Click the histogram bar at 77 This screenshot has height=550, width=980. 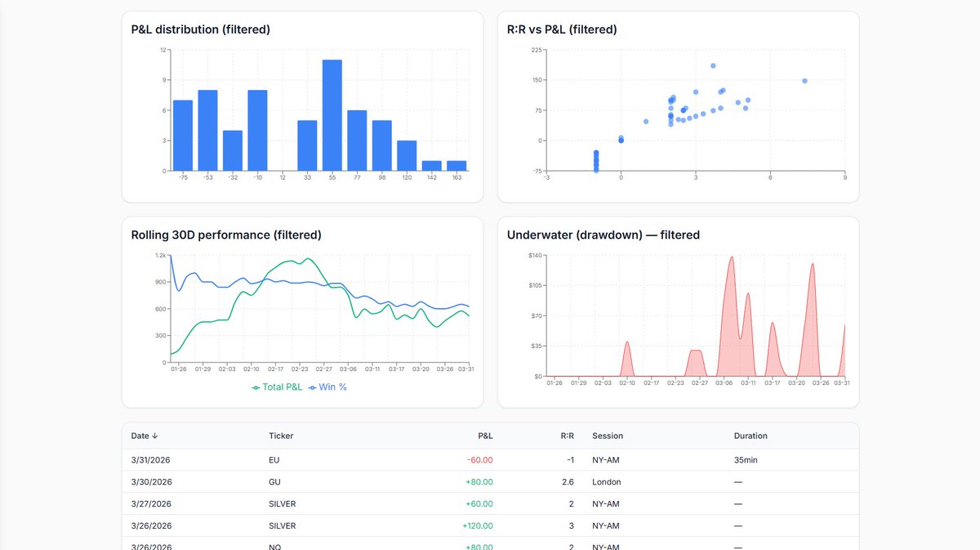point(357,141)
